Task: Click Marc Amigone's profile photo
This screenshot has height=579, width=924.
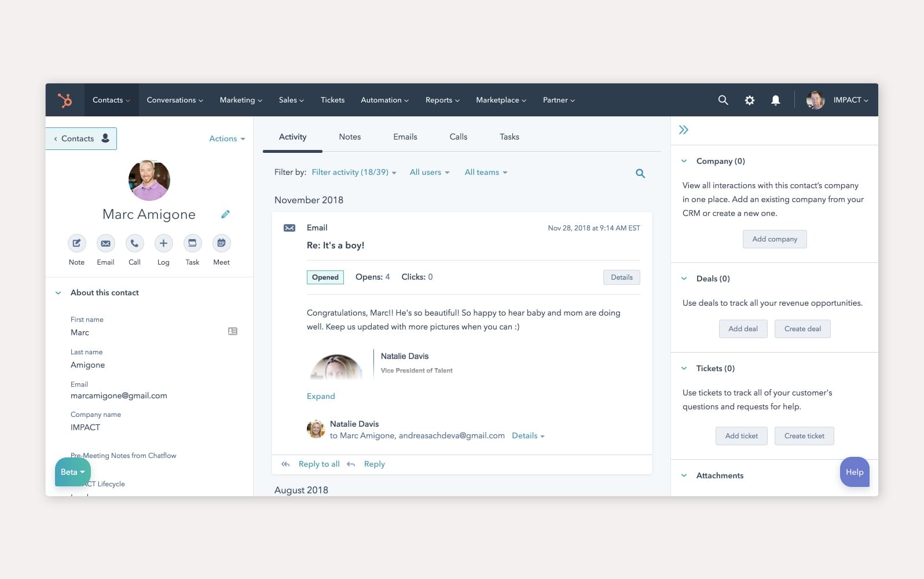Action: coord(149,180)
